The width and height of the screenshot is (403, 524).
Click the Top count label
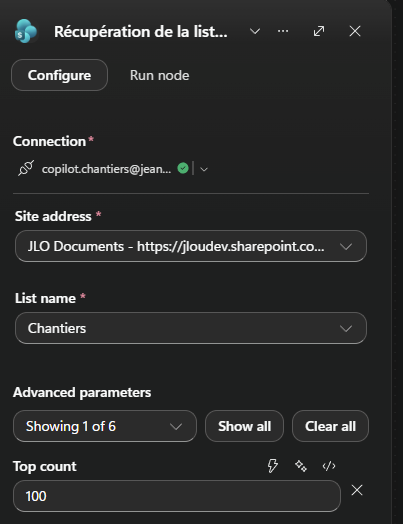(x=45, y=466)
